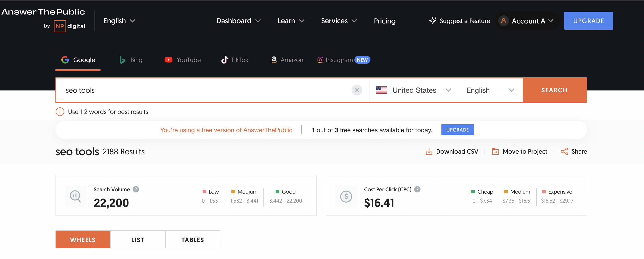This screenshot has width=644, height=259.
Task: Click Move to Project
Action: [519, 151]
